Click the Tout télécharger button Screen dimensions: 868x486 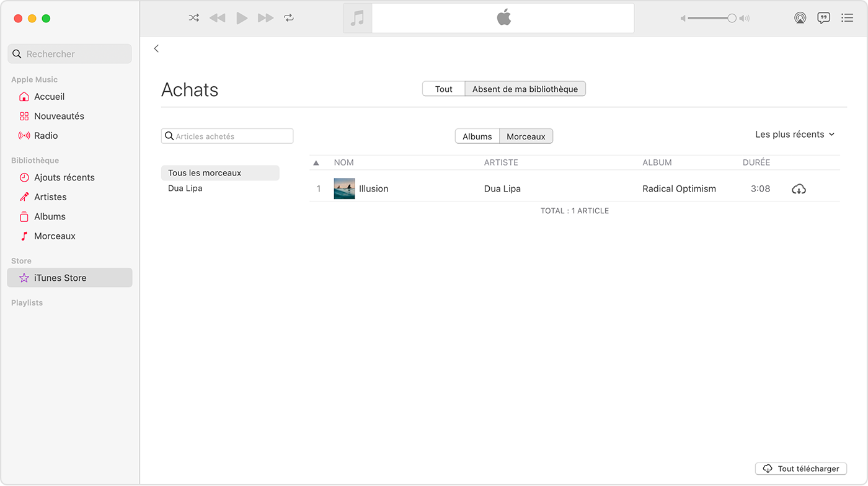pyautogui.click(x=800, y=469)
